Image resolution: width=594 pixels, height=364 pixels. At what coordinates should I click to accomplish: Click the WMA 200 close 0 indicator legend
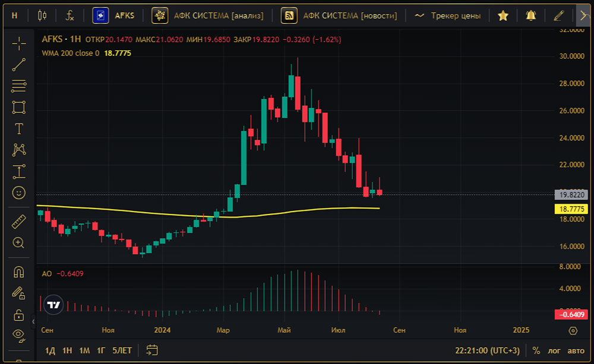71,53
